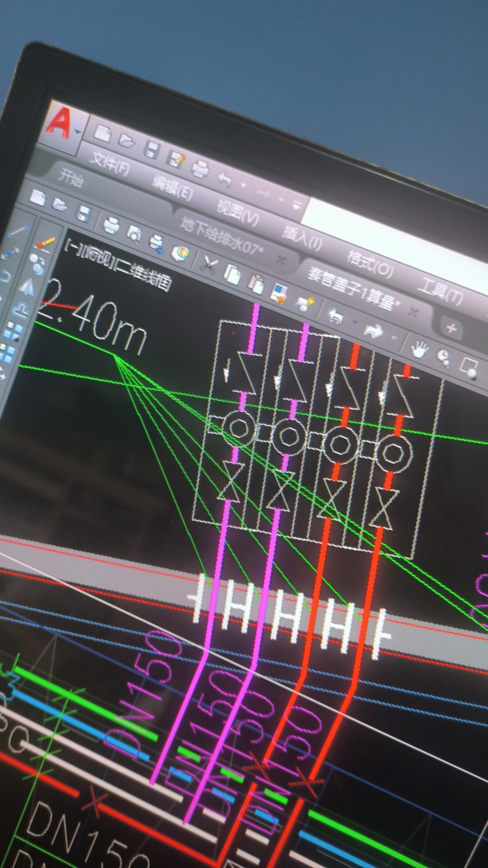Click the Match Properties brush icon
Screen dimensions: 488x868
pos(279,293)
